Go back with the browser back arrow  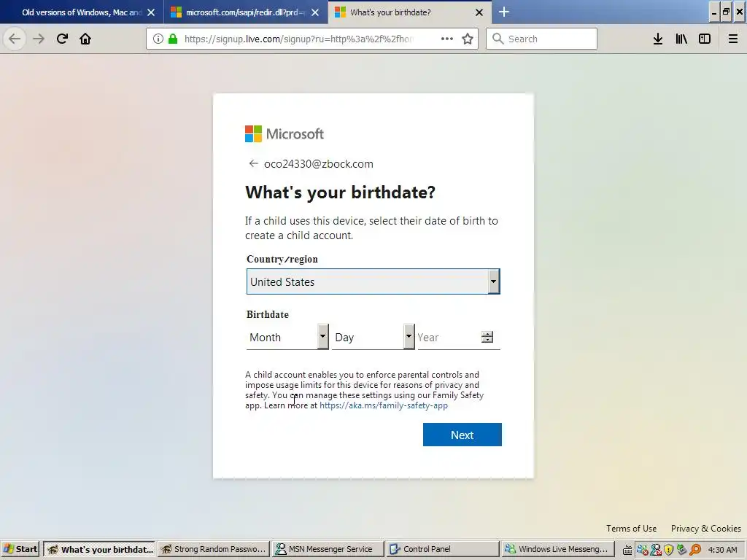[15, 39]
